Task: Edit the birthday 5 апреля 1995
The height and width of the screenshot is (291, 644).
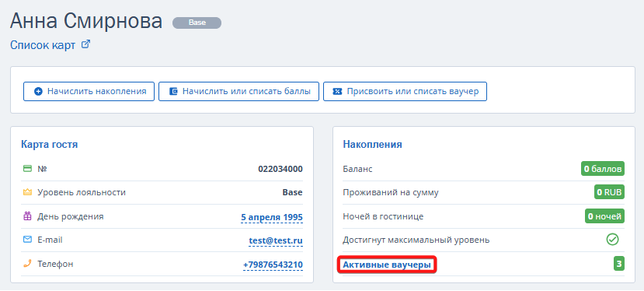Action: tap(272, 217)
